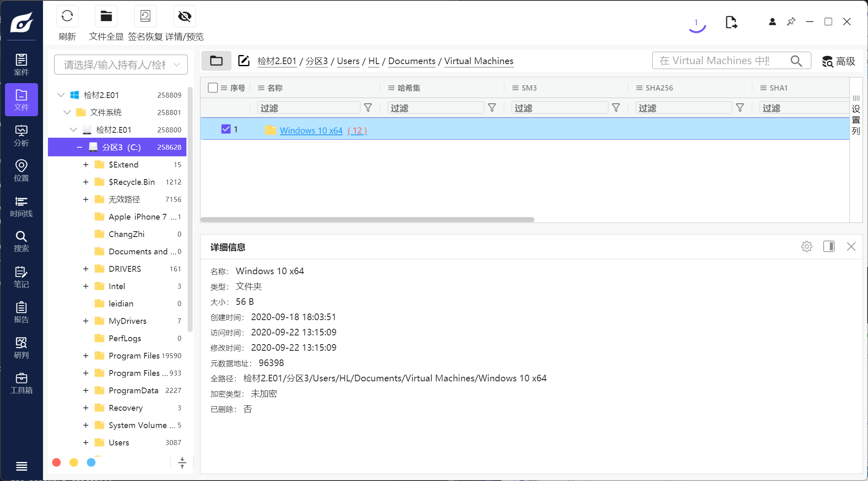Open the Windows 10 x64 folder link

pos(311,130)
